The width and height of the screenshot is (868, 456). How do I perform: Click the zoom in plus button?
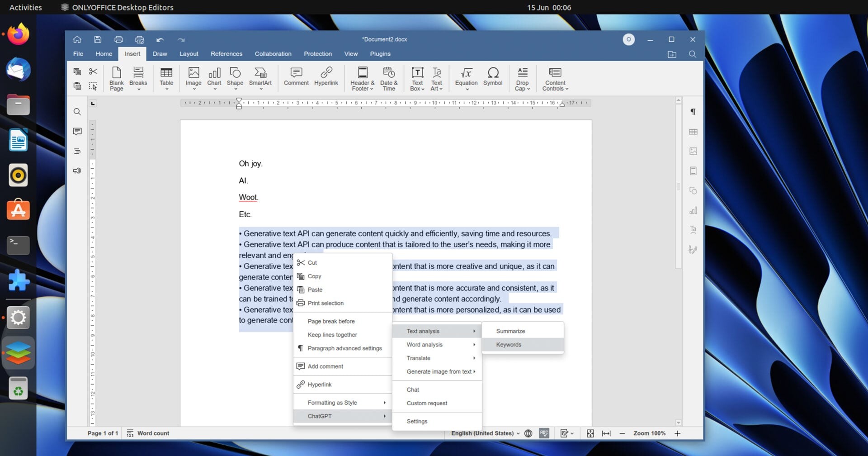677,433
